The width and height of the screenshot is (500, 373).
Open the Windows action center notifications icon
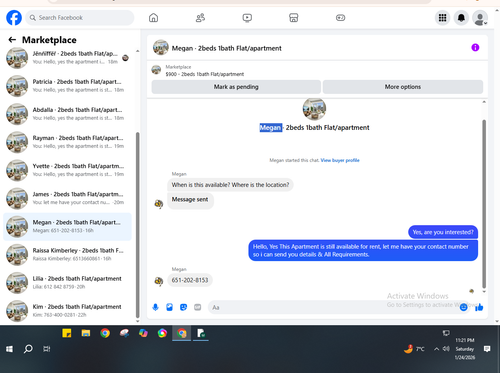pyautogui.click(x=487, y=349)
